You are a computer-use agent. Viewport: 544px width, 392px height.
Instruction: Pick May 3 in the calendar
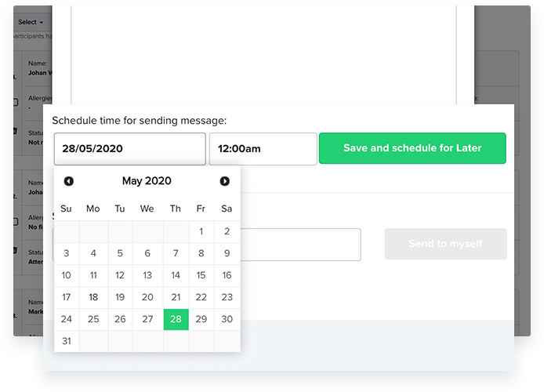point(67,253)
